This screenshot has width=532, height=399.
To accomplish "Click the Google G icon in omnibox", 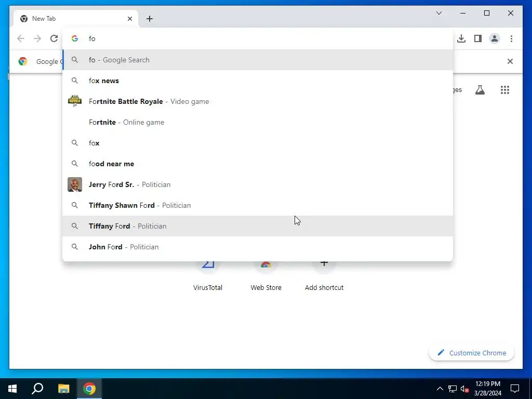I will (x=75, y=38).
